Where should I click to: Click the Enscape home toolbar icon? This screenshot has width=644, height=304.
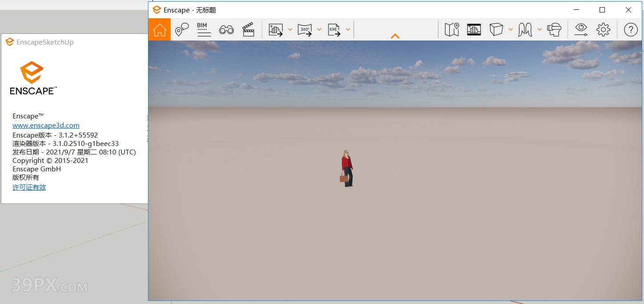(159, 29)
